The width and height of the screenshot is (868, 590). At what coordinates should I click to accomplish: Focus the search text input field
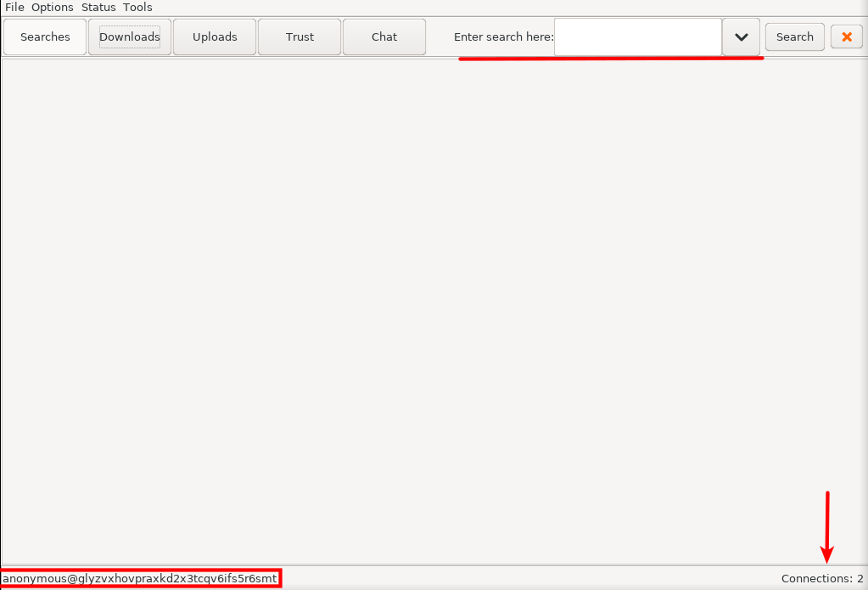tap(637, 37)
